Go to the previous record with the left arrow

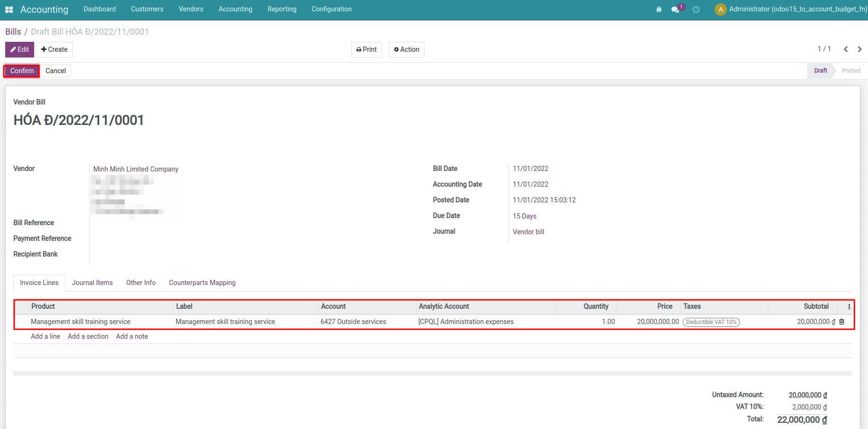846,49
